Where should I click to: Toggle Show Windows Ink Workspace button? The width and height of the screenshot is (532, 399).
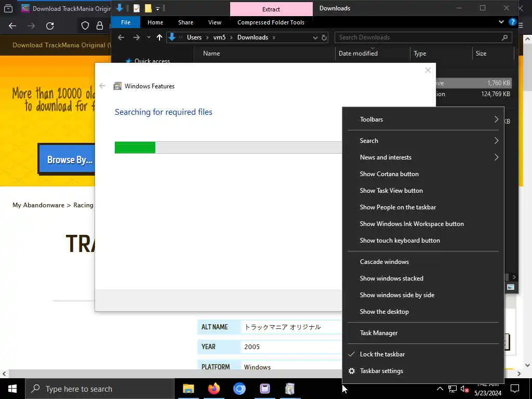[423, 223]
